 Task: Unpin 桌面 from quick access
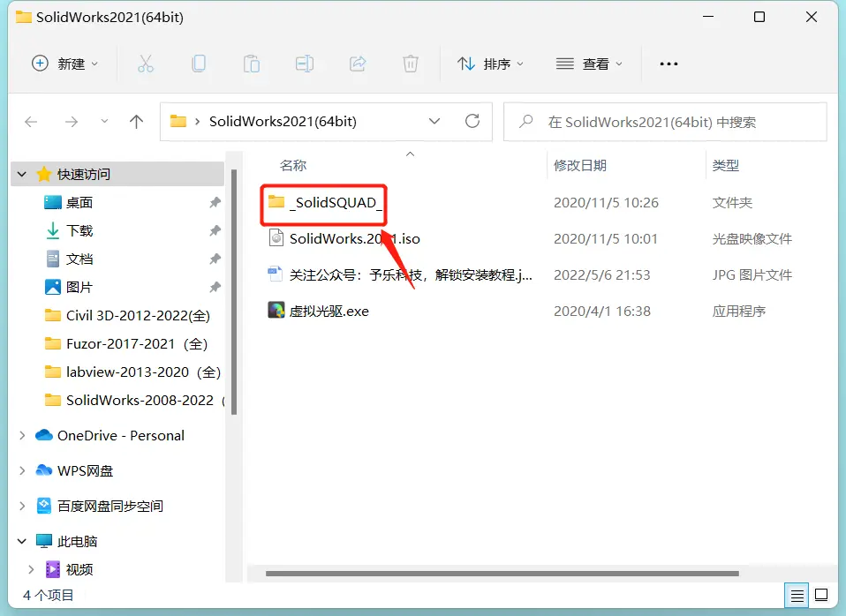pyautogui.click(x=215, y=202)
